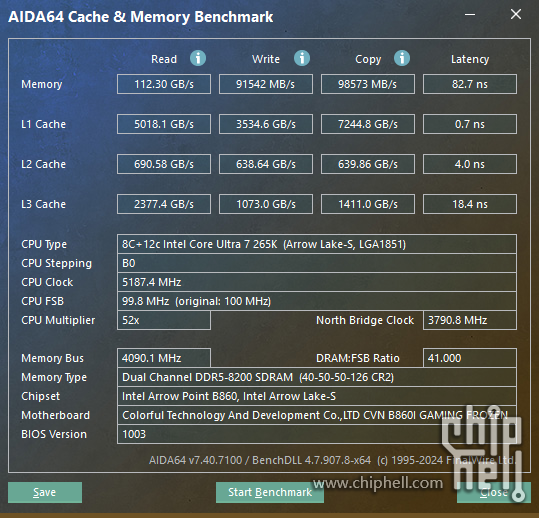Viewport: 539px width, 518px height.
Task: Click the Write info icon
Action: click(x=302, y=58)
